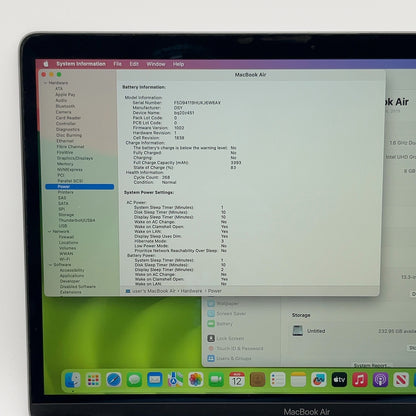
Task: Click Hardware in the bottom path bar
Action: [x=191, y=291]
